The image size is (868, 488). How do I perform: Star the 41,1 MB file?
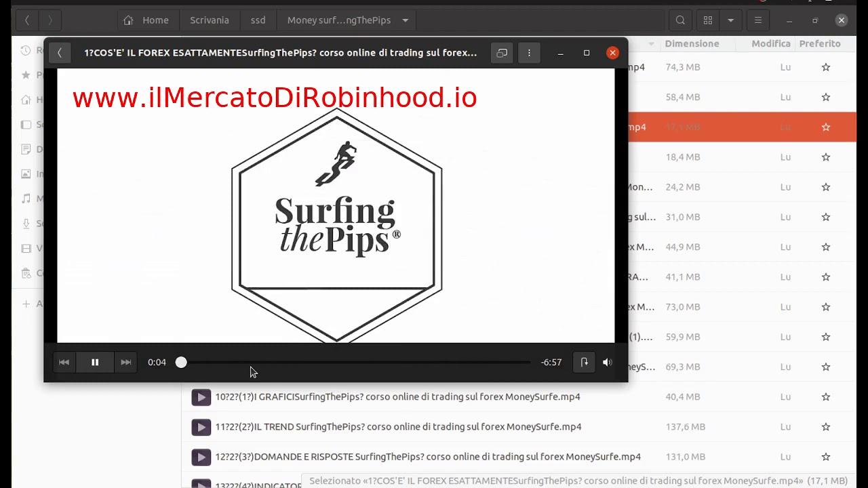pyautogui.click(x=826, y=277)
